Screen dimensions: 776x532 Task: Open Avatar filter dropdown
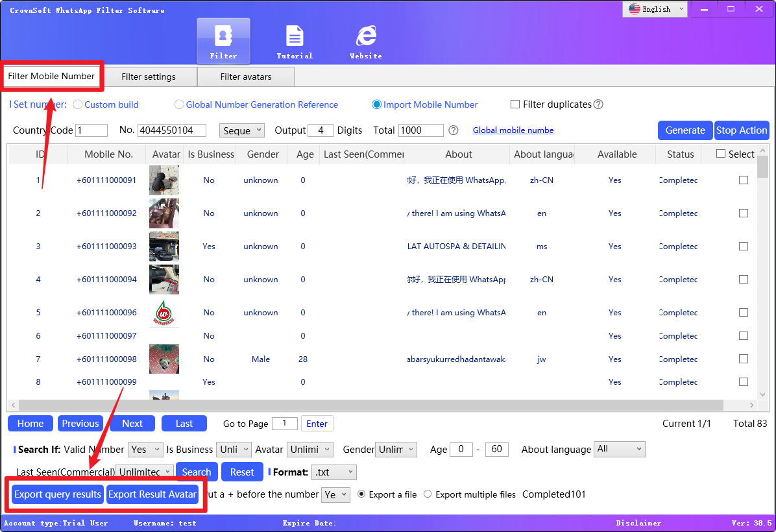point(309,450)
